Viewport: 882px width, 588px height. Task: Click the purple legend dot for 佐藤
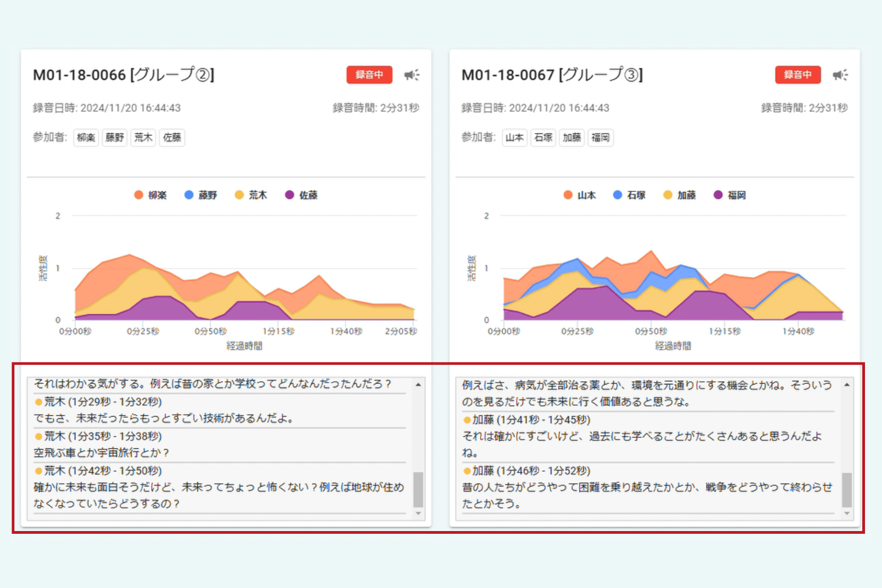click(x=289, y=195)
